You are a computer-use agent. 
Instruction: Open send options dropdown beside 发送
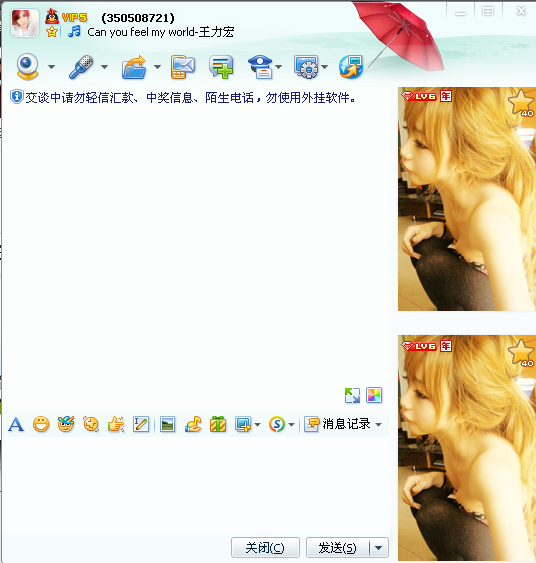379,548
